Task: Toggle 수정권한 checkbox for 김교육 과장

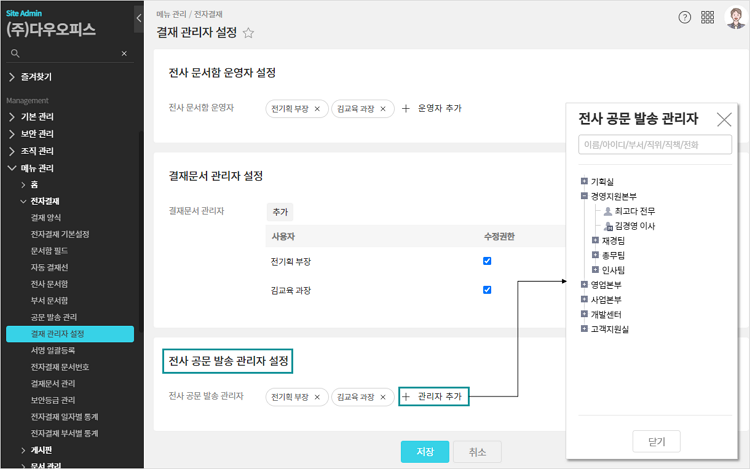Action: (x=487, y=290)
